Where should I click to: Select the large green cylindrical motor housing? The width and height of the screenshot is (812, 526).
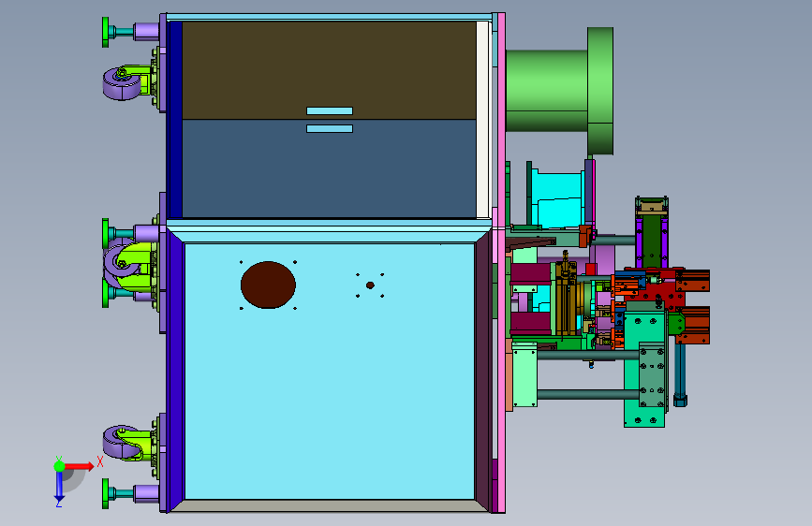pyautogui.click(x=559, y=91)
